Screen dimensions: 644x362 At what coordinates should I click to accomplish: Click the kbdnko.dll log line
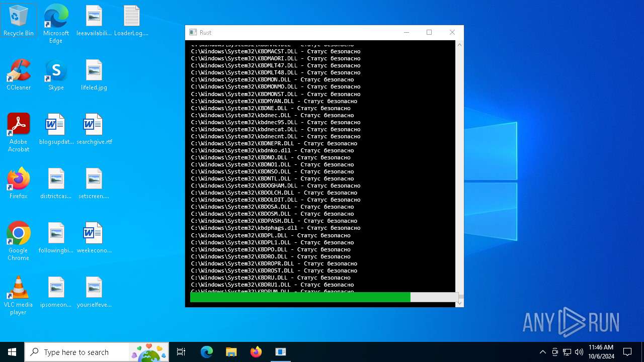272,150
